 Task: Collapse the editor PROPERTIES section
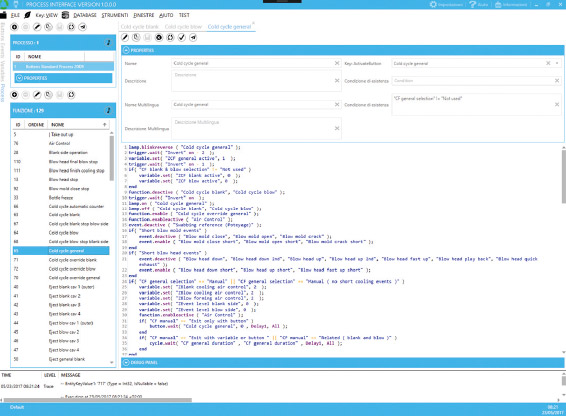(126, 50)
